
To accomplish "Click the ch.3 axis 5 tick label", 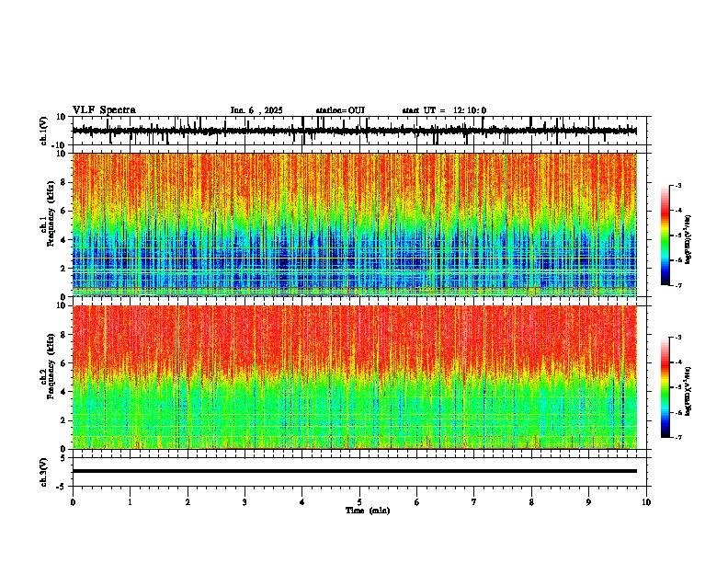I will (x=64, y=458).
